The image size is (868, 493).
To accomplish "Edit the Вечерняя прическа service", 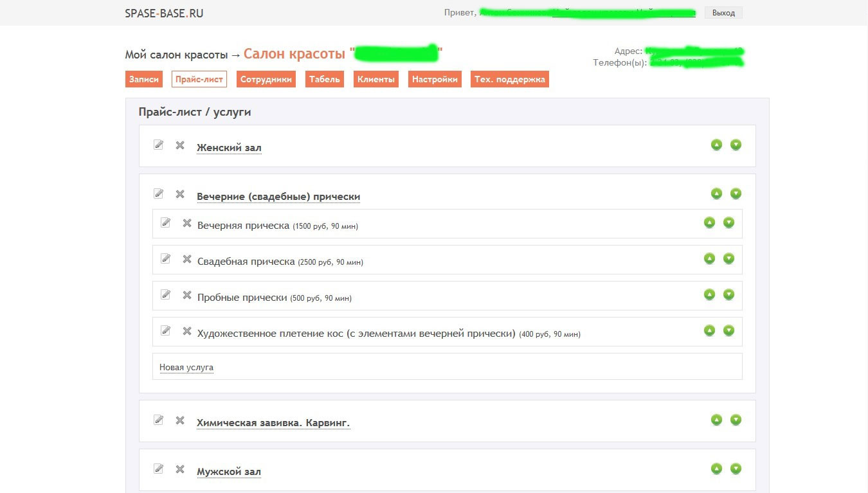I will click(x=166, y=222).
